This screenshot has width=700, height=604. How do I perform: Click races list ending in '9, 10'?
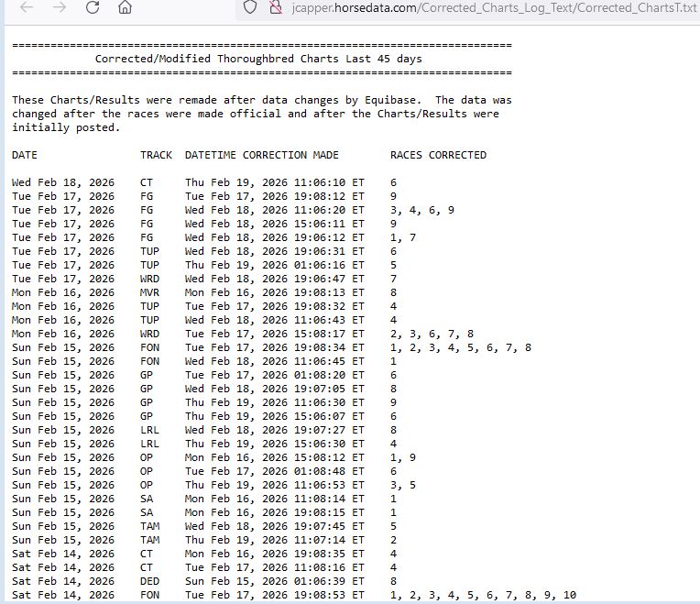(x=483, y=594)
